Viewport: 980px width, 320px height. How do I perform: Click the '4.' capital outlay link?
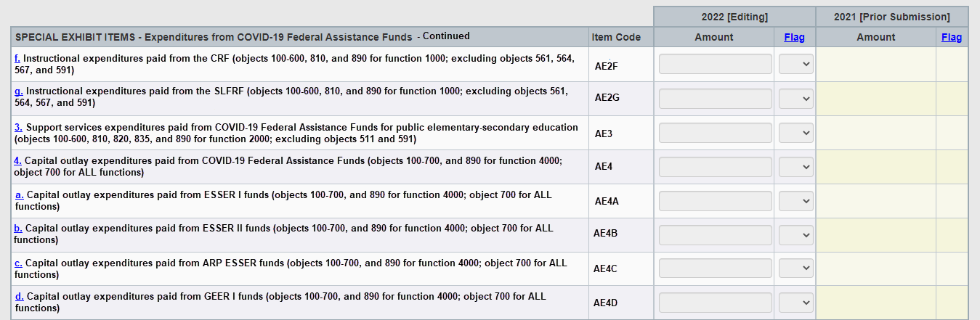17,160
